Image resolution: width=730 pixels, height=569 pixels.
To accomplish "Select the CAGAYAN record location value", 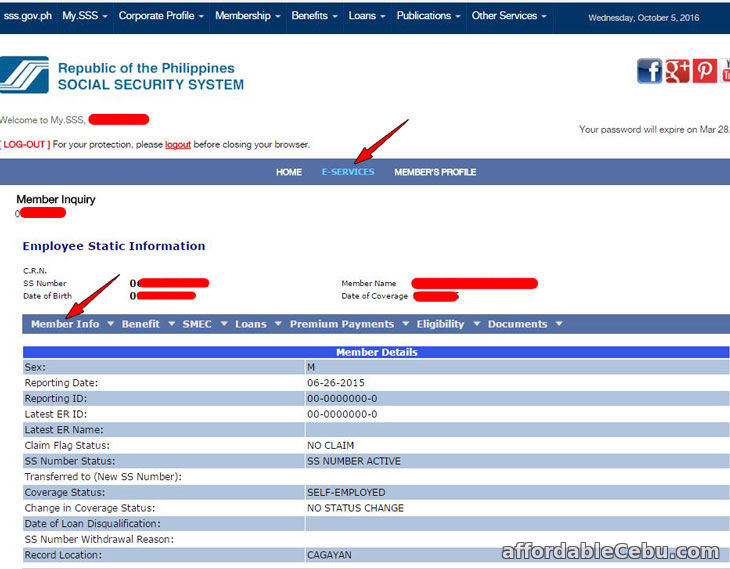I will click(329, 555).
